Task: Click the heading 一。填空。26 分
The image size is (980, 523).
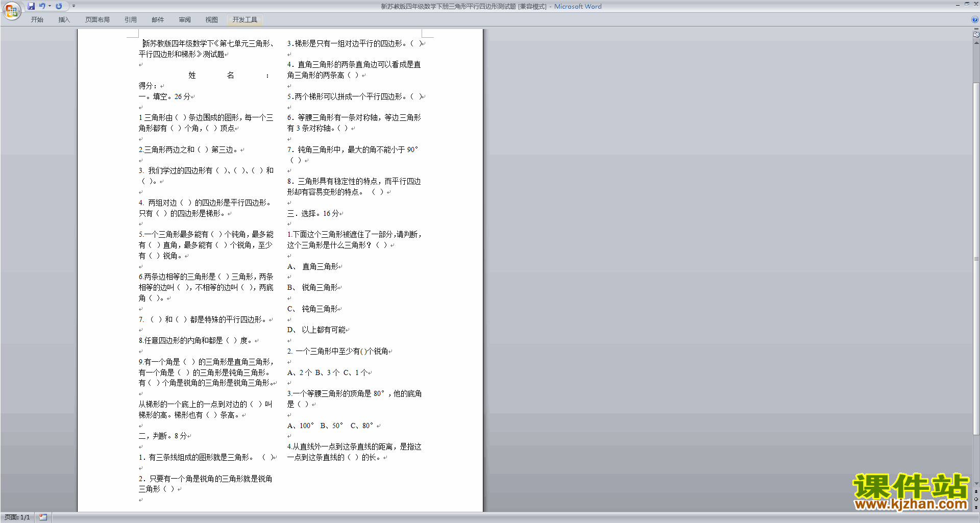Action: tap(165, 96)
